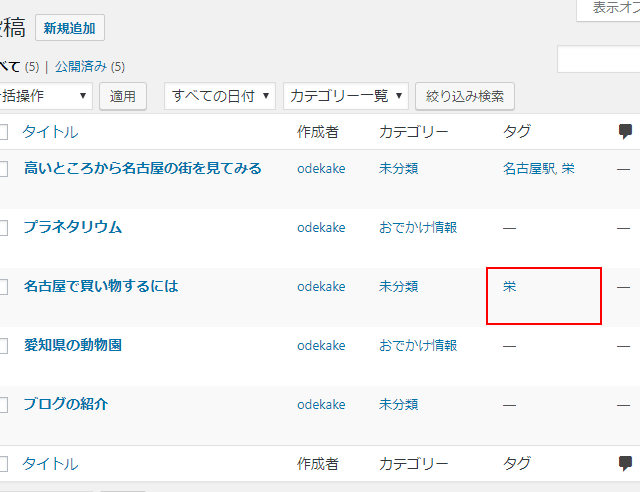Open post 高いところから名古屋の街を見てみる

143,168
